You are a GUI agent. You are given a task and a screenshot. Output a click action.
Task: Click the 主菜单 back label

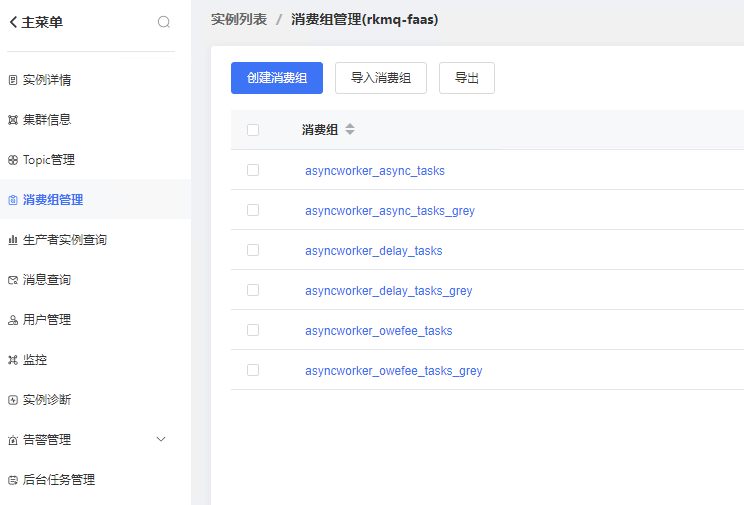tap(42, 22)
